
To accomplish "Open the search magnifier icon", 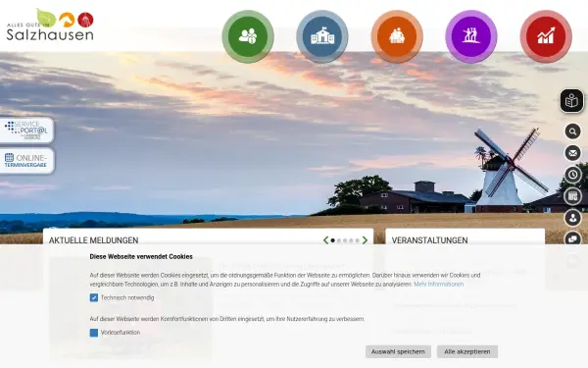I will pyautogui.click(x=572, y=131).
